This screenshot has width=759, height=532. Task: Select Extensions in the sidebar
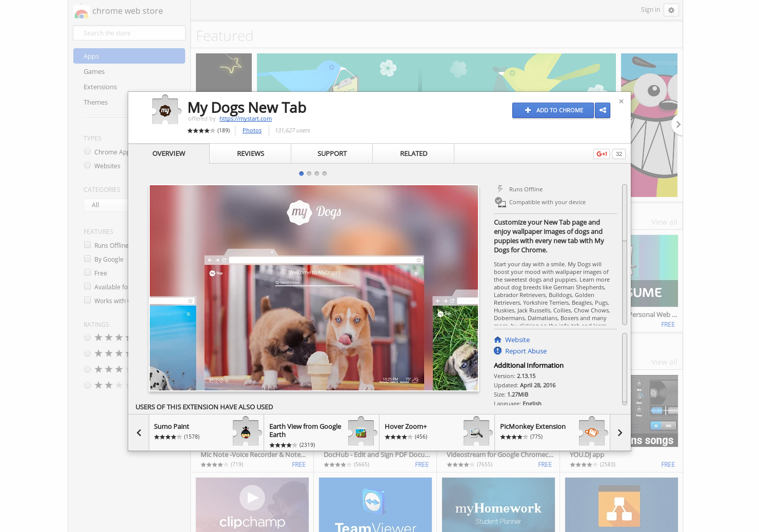[100, 87]
